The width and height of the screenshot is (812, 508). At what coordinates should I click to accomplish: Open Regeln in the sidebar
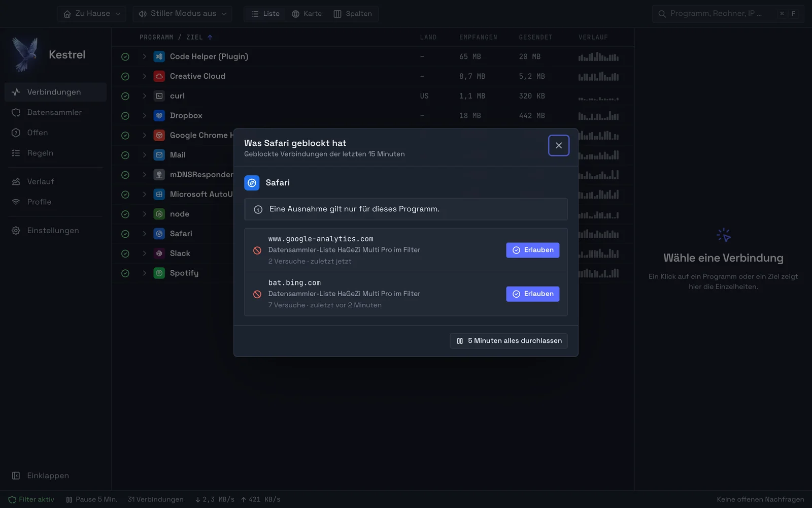[x=55, y=153]
